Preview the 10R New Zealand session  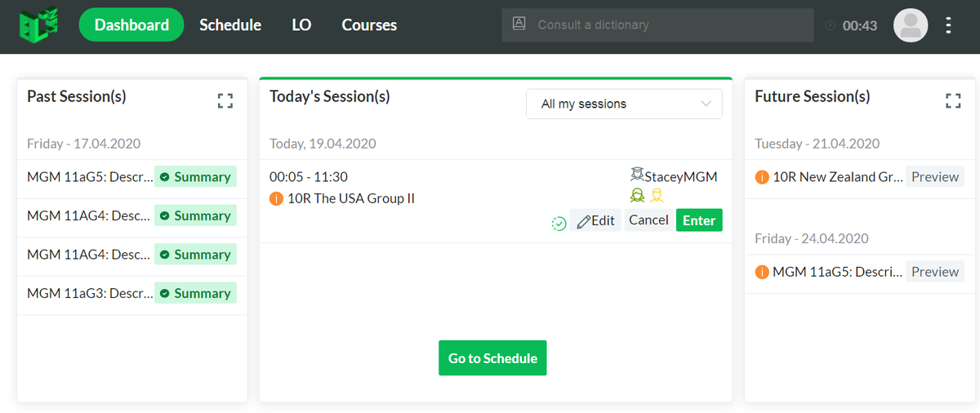click(935, 176)
